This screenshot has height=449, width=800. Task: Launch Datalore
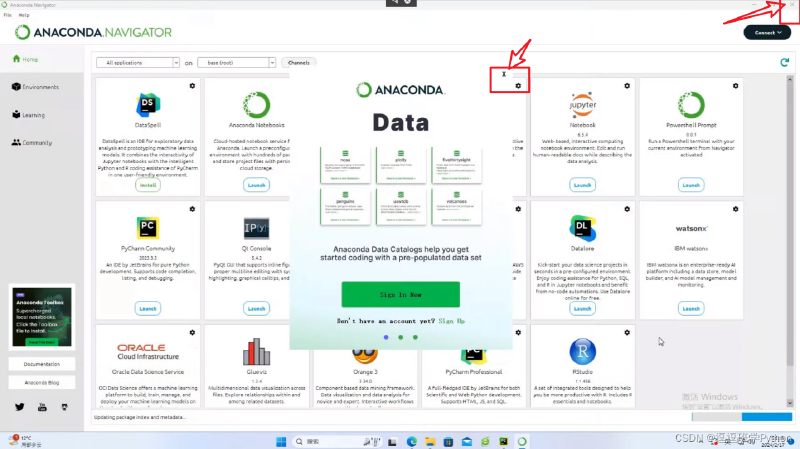(x=582, y=309)
